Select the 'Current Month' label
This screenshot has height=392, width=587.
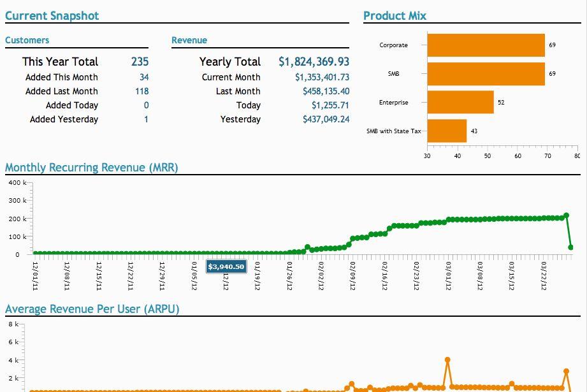pyautogui.click(x=231, y=77)
